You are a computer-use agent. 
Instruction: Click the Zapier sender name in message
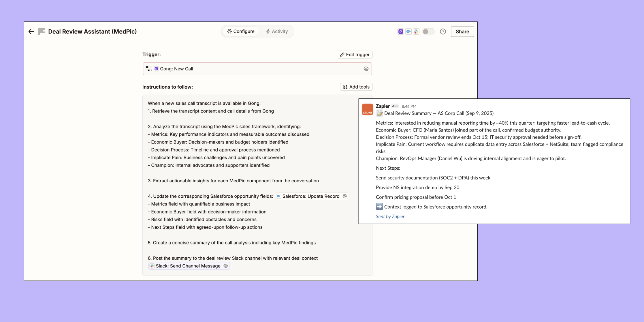point(383,106)
